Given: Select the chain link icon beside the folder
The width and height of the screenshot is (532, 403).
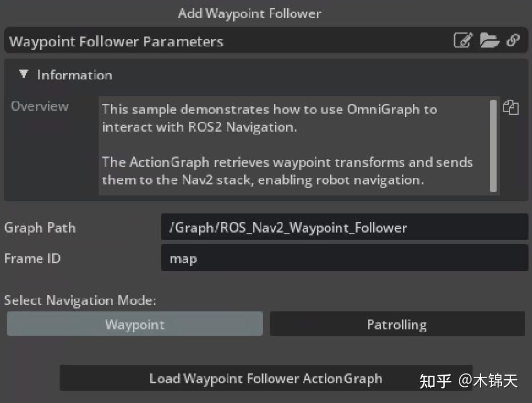Looking at the screenshot, I should (x=515, y=41).
